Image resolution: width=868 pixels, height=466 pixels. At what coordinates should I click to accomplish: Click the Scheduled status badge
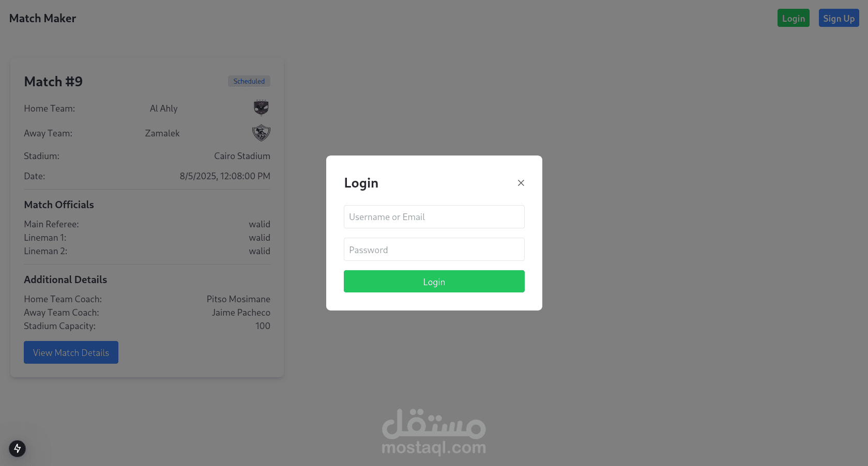(x=249, y=81)
